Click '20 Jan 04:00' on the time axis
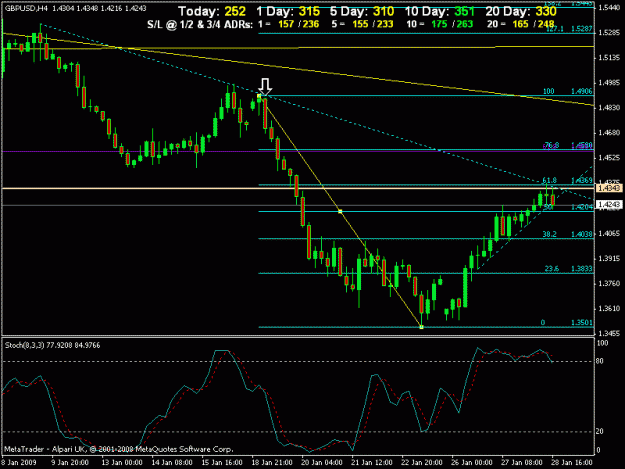 [322, 463]
